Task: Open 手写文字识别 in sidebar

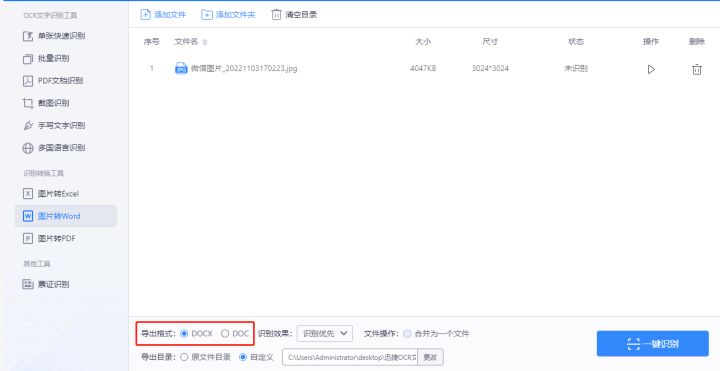Action: pyautogui.click(x=65, y=125)
